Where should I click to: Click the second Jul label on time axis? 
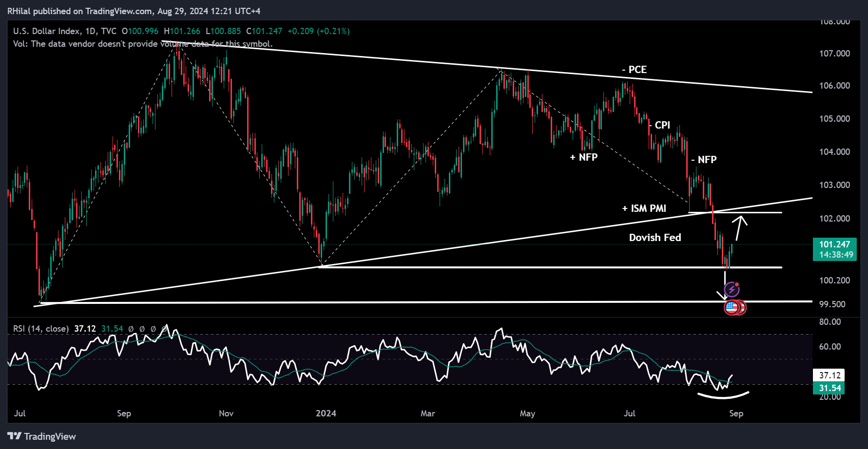point(630,413)
